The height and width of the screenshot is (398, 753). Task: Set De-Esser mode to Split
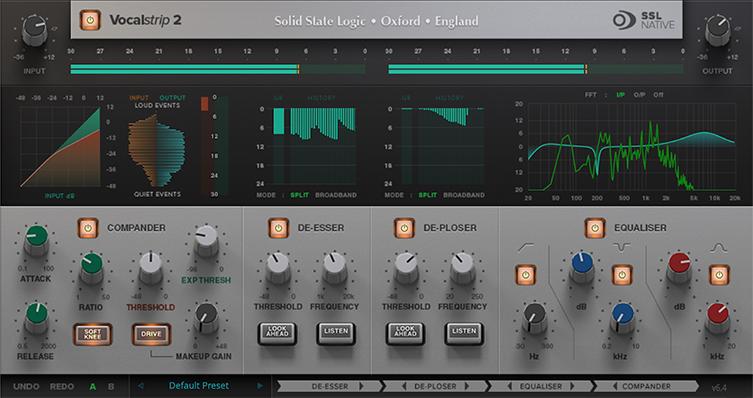[x=299, y=195]
